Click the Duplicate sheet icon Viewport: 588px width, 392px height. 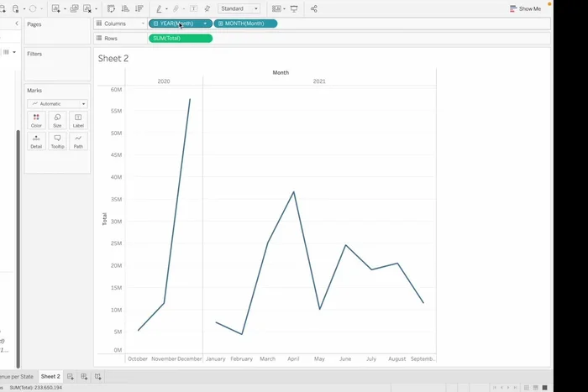click(x=74, y=8)
